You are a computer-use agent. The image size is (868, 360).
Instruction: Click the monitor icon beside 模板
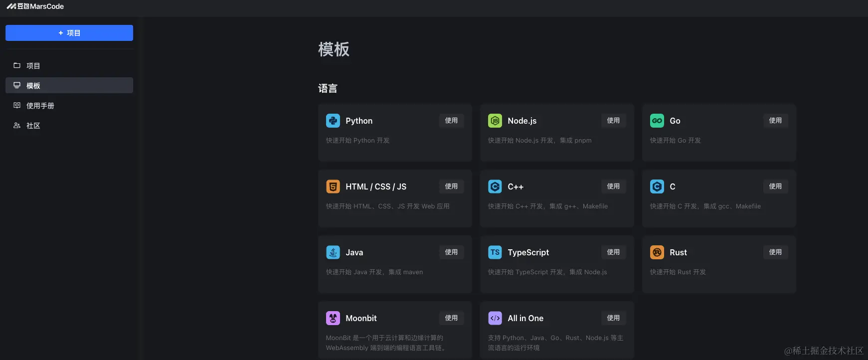coord(17,85)
